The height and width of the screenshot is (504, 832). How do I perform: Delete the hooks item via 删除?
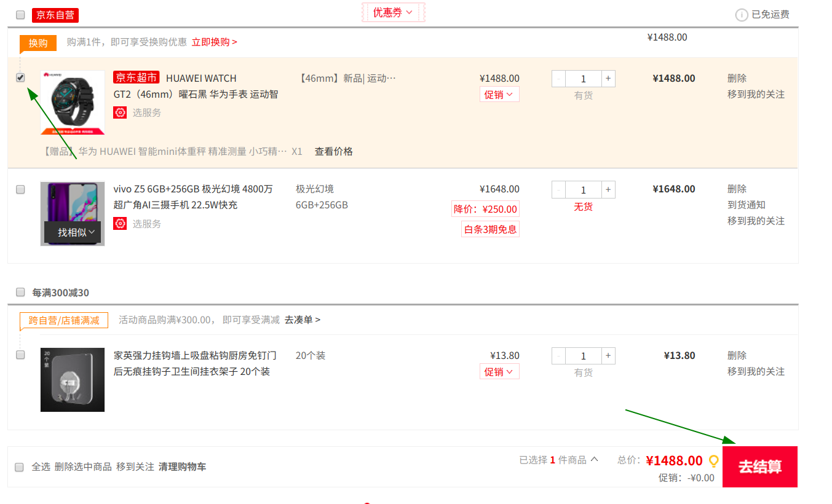click(x=737, y=355)
